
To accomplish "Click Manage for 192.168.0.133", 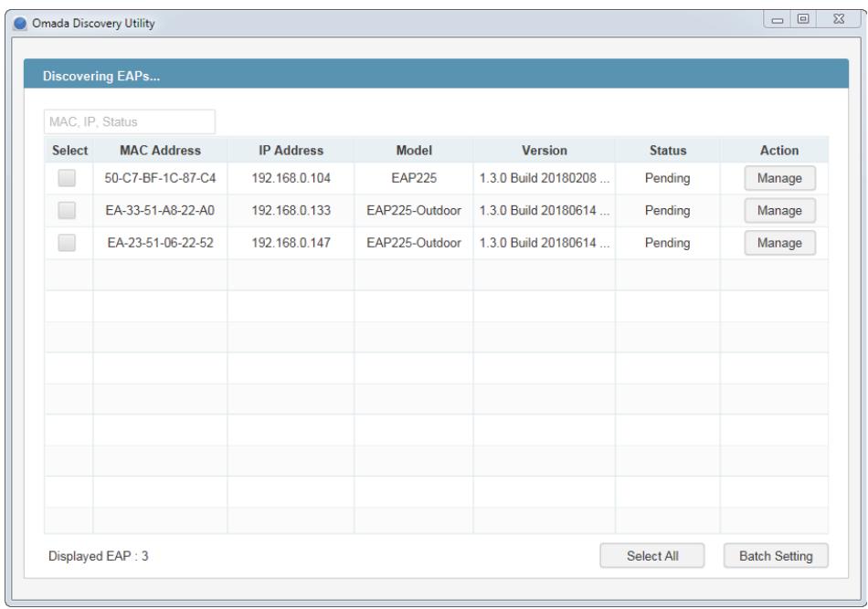I will [779, 210].
